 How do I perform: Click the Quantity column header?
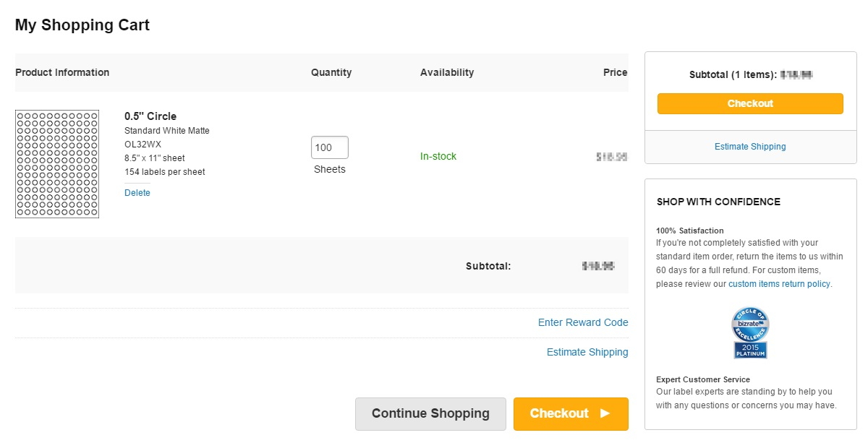click(x=331, y=72)
